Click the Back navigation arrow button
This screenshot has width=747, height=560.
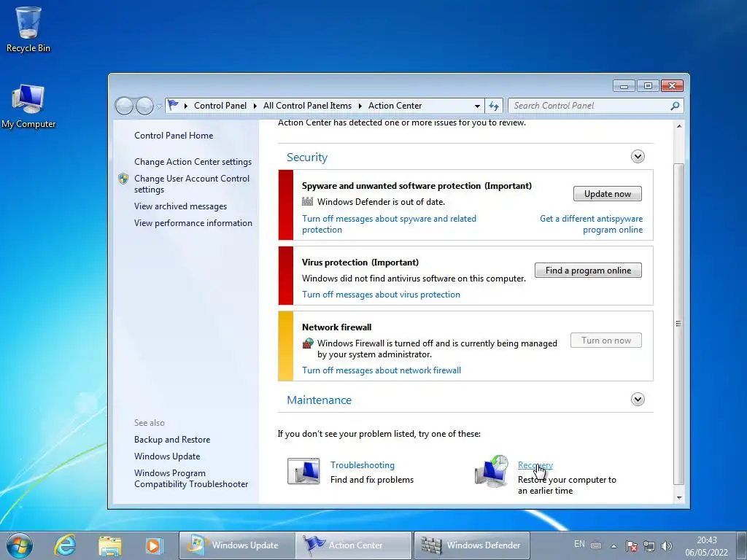pyautogui.click(x=124, y=106)
